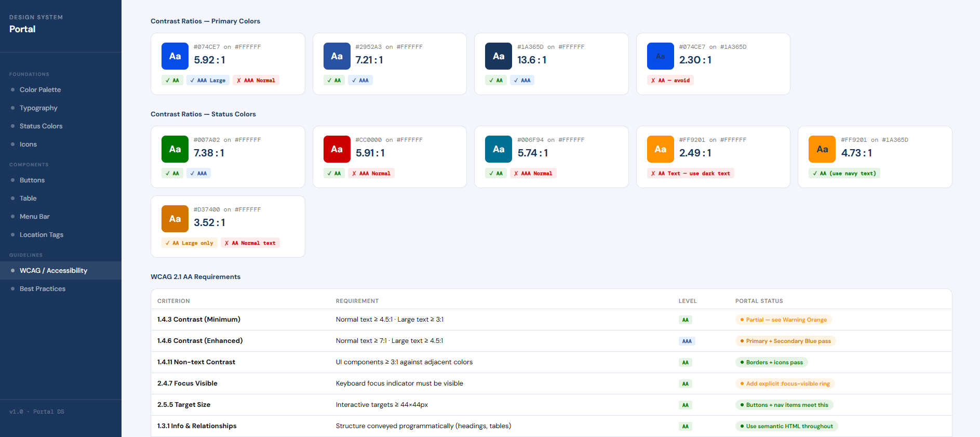Select the 1.4.3 Contrast (Minimum) row
Viewport: 980px width, 437px height.
551,320
